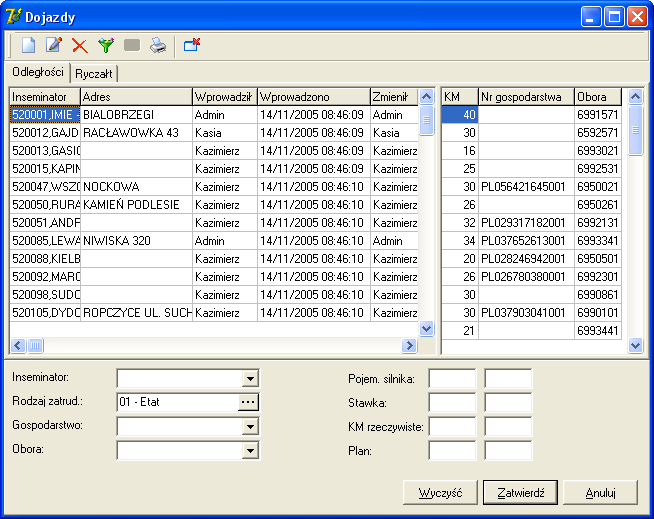Click second KM rzeczywiste input field
The image size is (654, 519).
click(x=508, y=427)
